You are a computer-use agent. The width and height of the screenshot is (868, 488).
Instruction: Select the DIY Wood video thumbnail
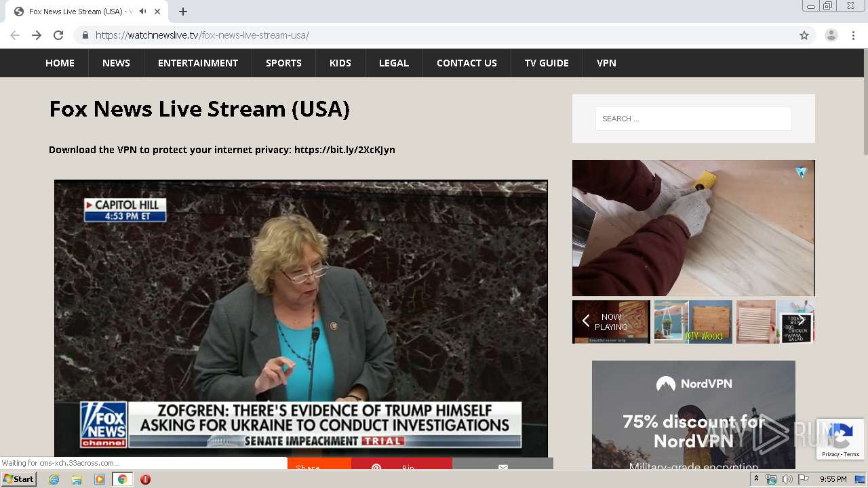point(693,322)
